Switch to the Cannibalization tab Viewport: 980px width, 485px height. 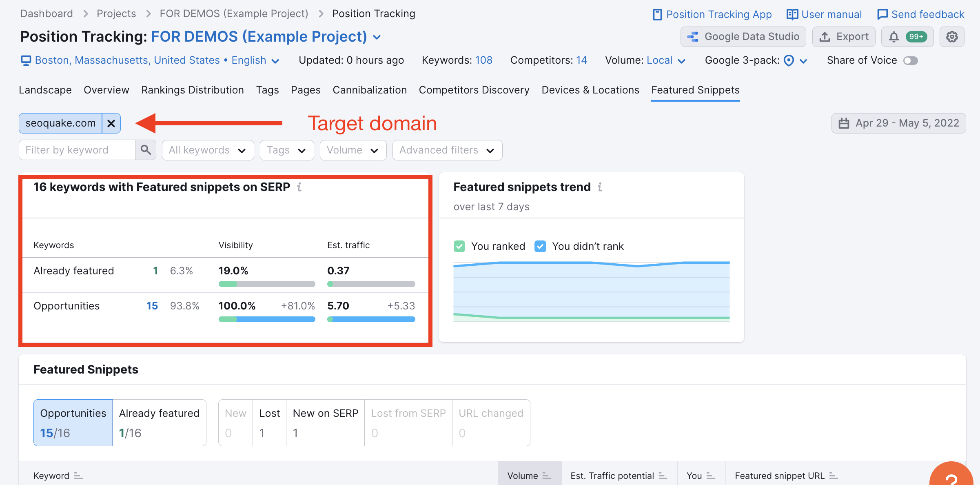coord(370,90)
